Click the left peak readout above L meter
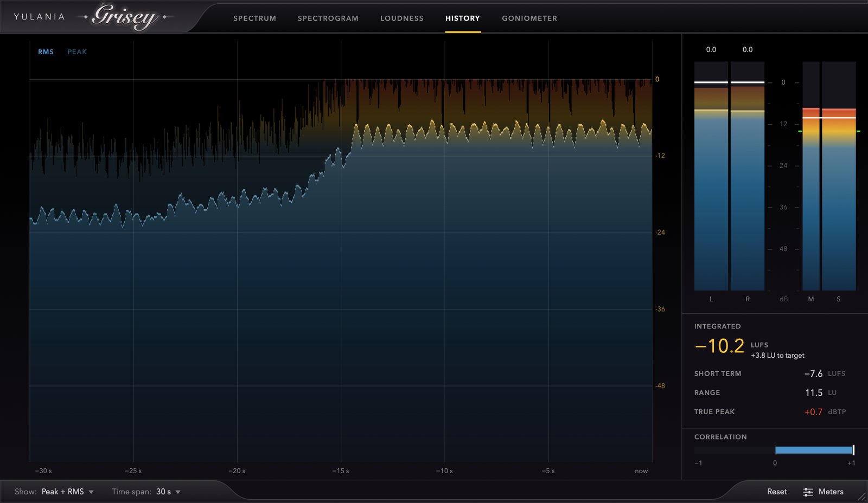The image size is (868, 503). point(711,49)
